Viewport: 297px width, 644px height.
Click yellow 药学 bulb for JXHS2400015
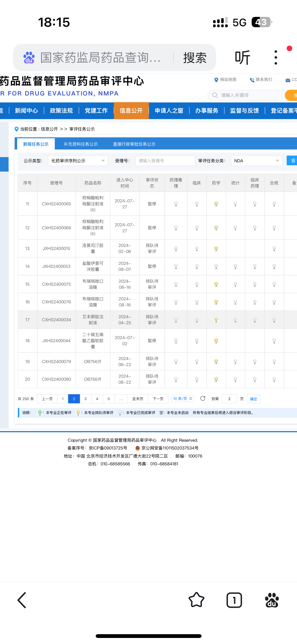click(216, 249)
